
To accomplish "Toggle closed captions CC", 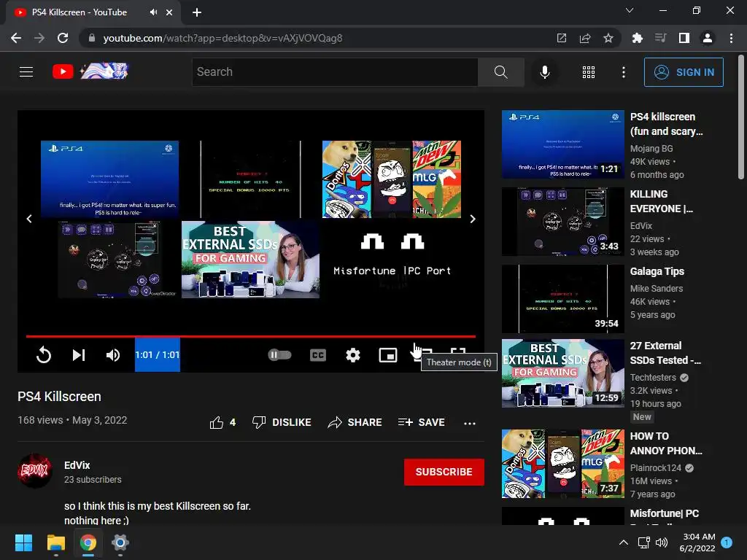I will 318,355.
